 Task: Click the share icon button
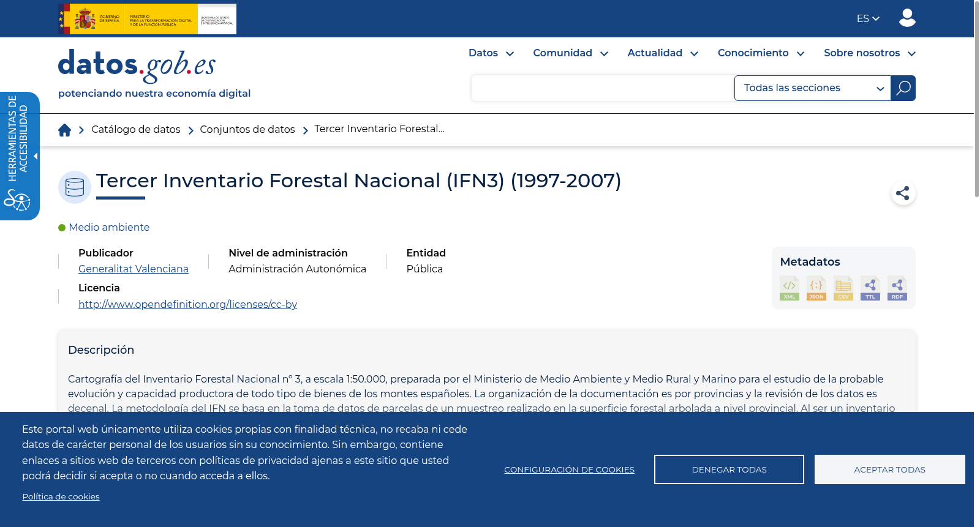(903, 193)
